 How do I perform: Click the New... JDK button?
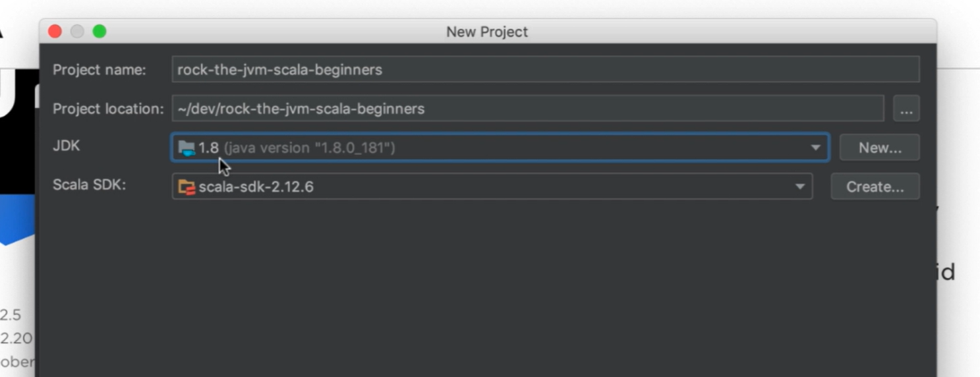click(879, 148)
